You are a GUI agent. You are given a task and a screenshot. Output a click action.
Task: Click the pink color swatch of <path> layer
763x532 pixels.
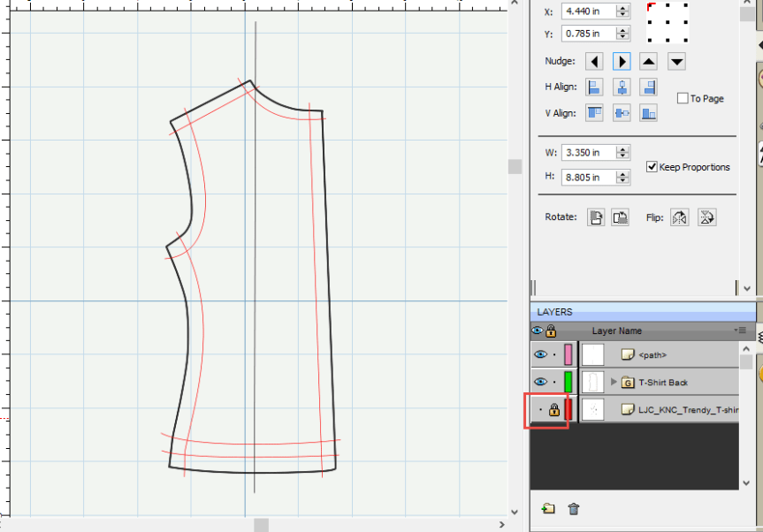coord(568,354)
